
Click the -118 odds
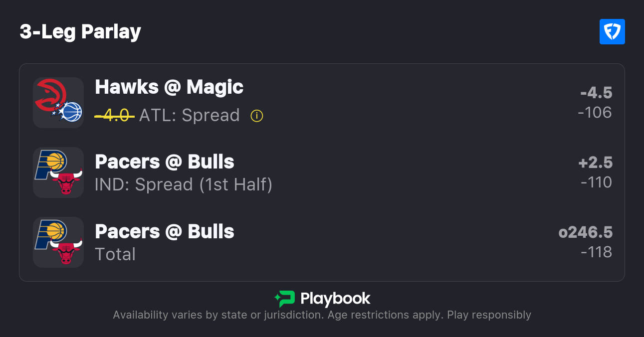596,252
